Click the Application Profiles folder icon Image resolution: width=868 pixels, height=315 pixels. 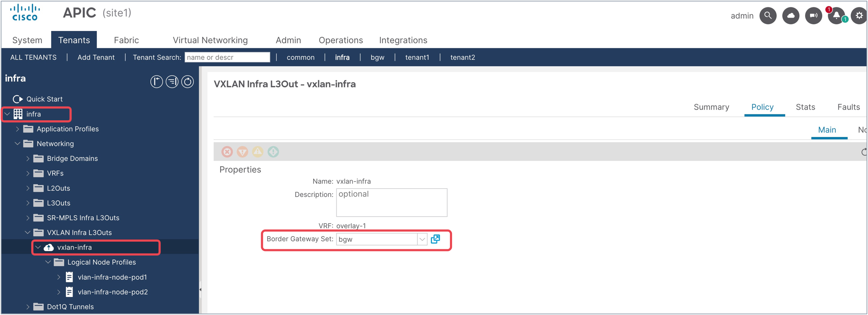[28, 129]
